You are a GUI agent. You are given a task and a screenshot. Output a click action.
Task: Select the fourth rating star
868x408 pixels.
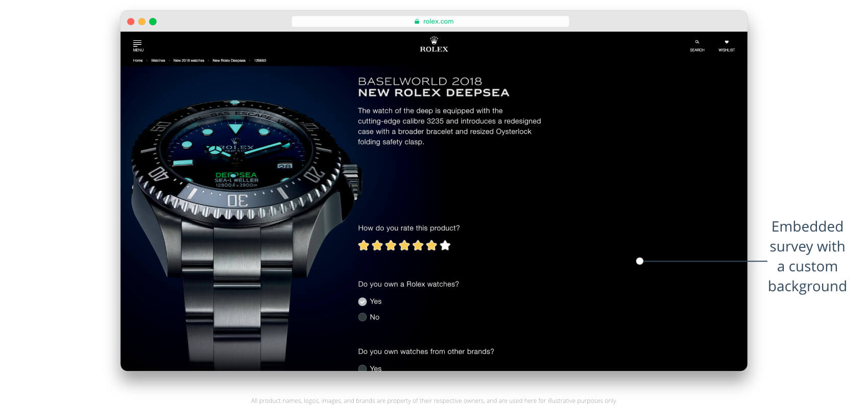click(x=404, y=246)
